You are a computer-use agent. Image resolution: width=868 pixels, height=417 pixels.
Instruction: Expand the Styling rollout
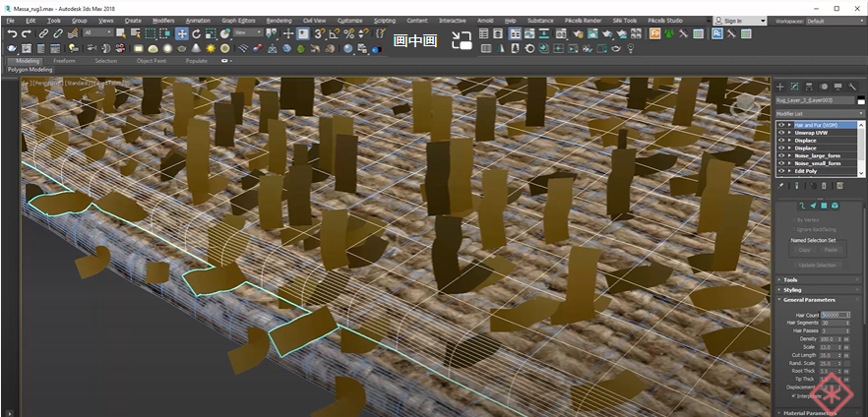pos(792,290)
